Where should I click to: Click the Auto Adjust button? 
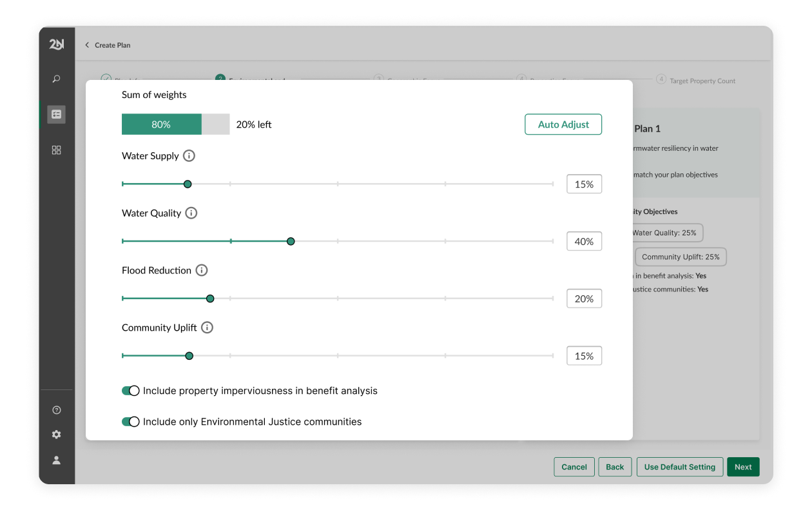[563, 124]
